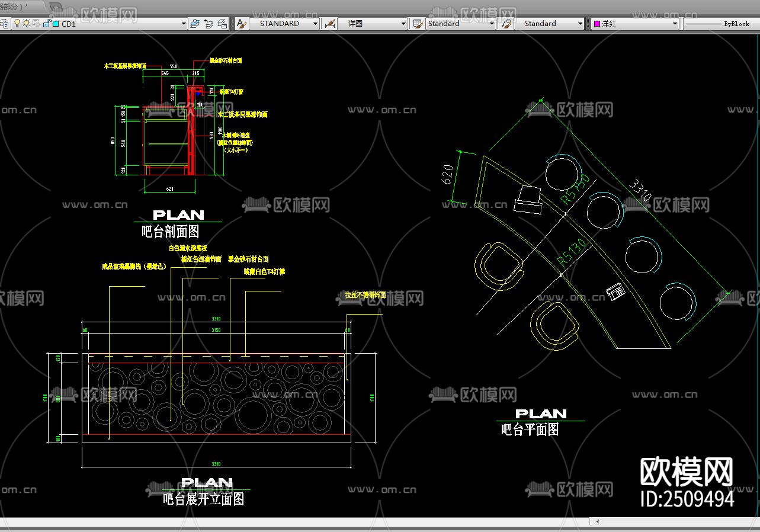Click the horizontal scrollbar left arrow
This screenshot has height=532, width=760.
tap(597, 521)
